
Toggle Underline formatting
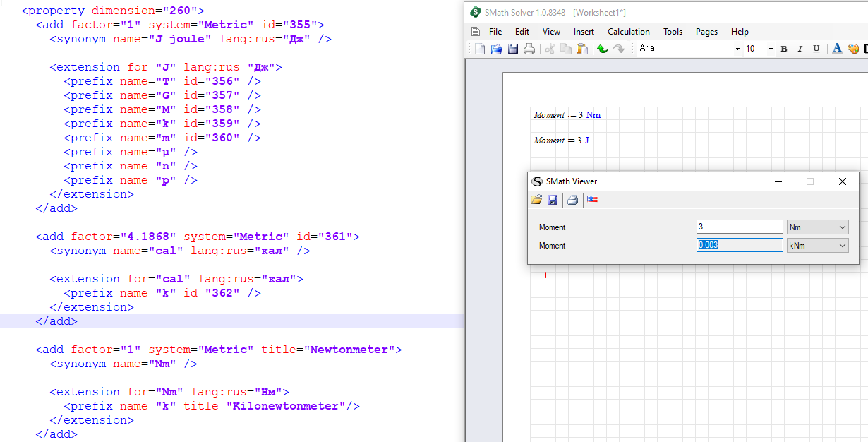coord(816,49)
